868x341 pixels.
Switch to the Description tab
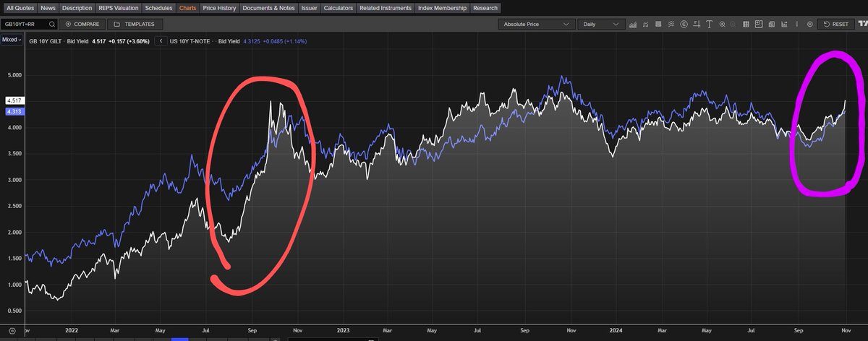pyautogui.click(x=77, y=8)
